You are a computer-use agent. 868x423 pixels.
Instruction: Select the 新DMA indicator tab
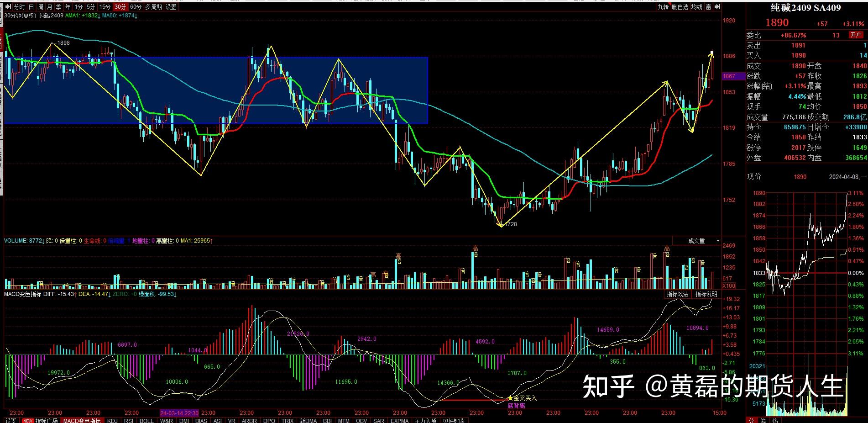(308, 420)
